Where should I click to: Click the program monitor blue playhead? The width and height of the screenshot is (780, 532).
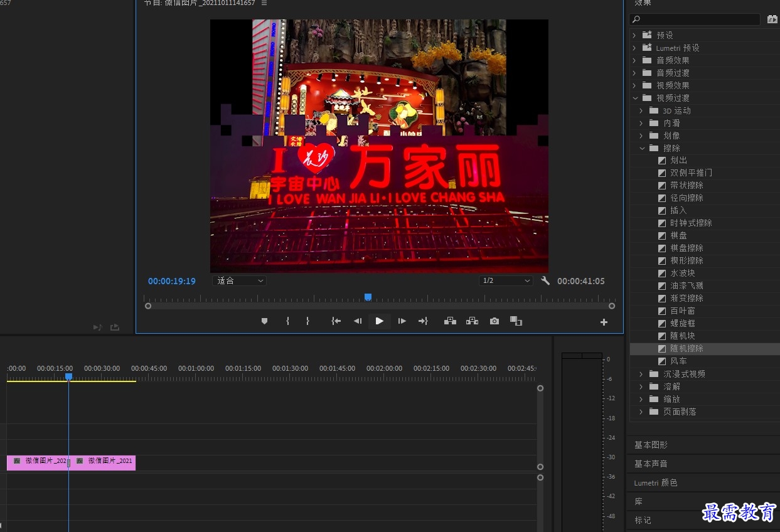coord(368,297)
